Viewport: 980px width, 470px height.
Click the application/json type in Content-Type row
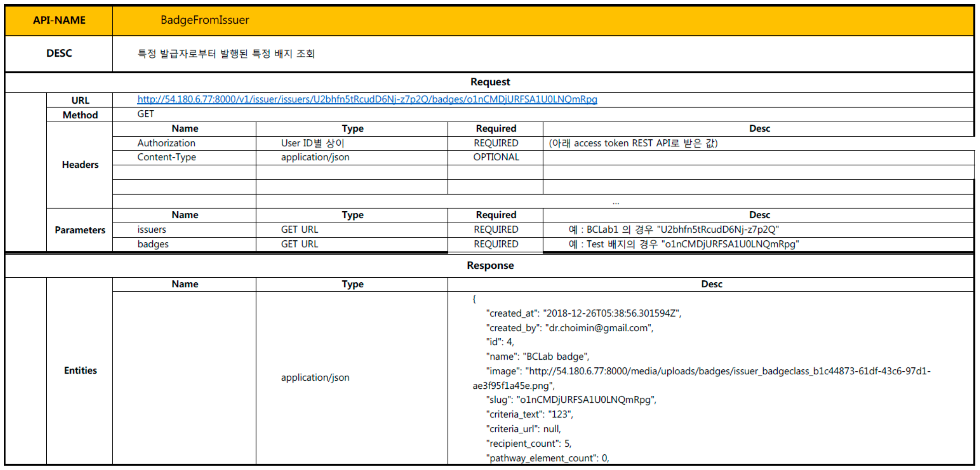tap(315, 157)
